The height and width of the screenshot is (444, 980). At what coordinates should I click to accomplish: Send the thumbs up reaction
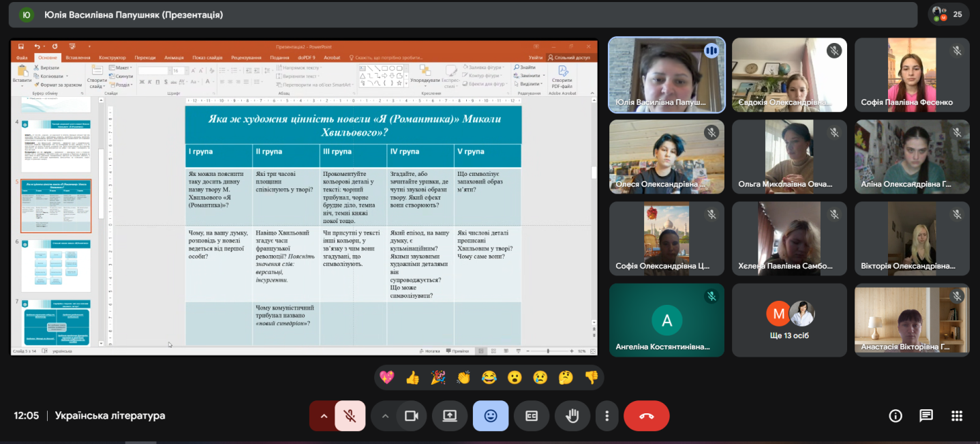click(x=412, y=377)
